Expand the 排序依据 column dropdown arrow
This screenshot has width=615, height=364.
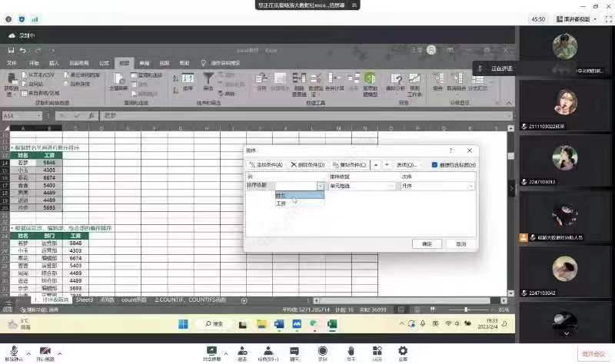(x=320, y=186)
